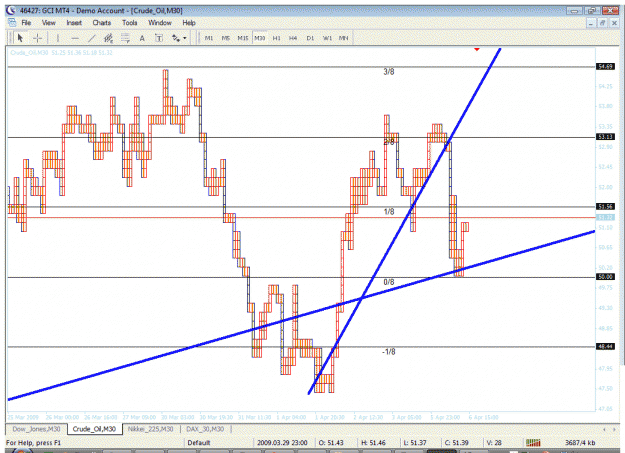Click the GCI MT4 title bar logo
The height and width of the screenshot is (453, 625).
click(11, 10)
